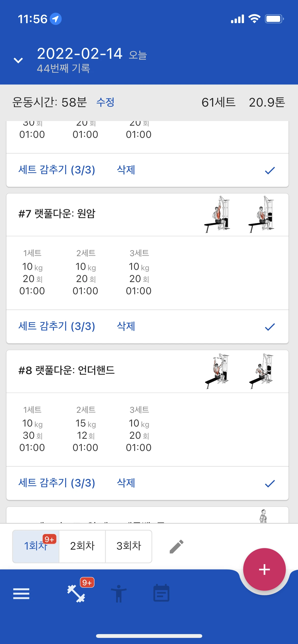The height and width of the screenshot is (644, 298).
Task: Delete exercise #8 using 삭제
Action: 126,483
